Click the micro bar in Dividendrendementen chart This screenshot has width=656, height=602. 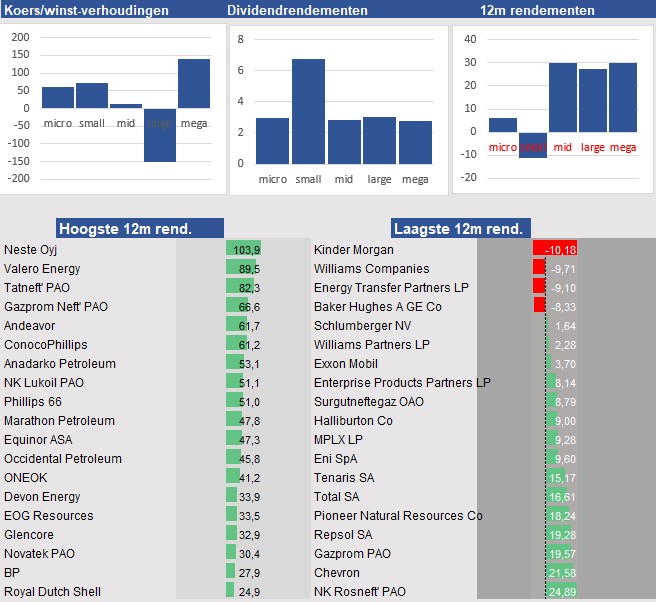[x=272, y=141]
